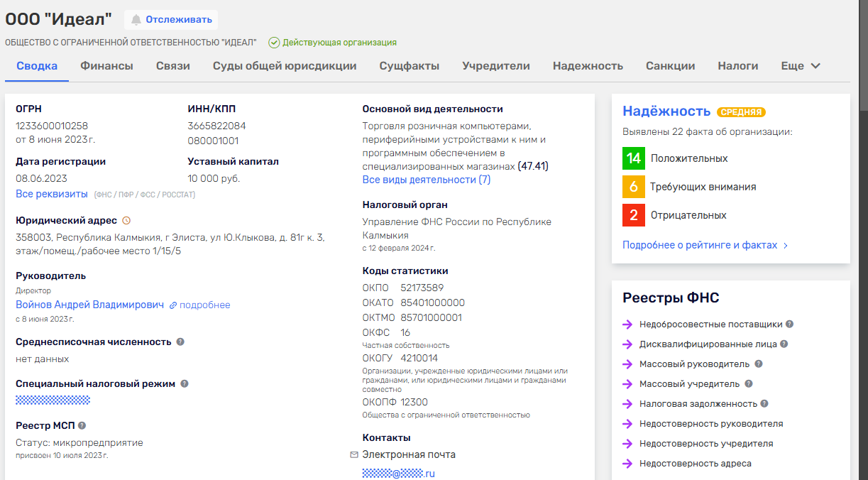868x480 pixels.
Task: Click help icon next to Недобросовестные поставщики
Action: tap(790, 324)
